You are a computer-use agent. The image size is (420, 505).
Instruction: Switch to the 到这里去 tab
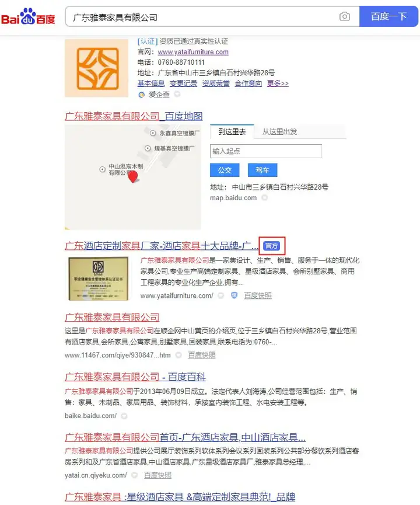click(x=232, y=132)
